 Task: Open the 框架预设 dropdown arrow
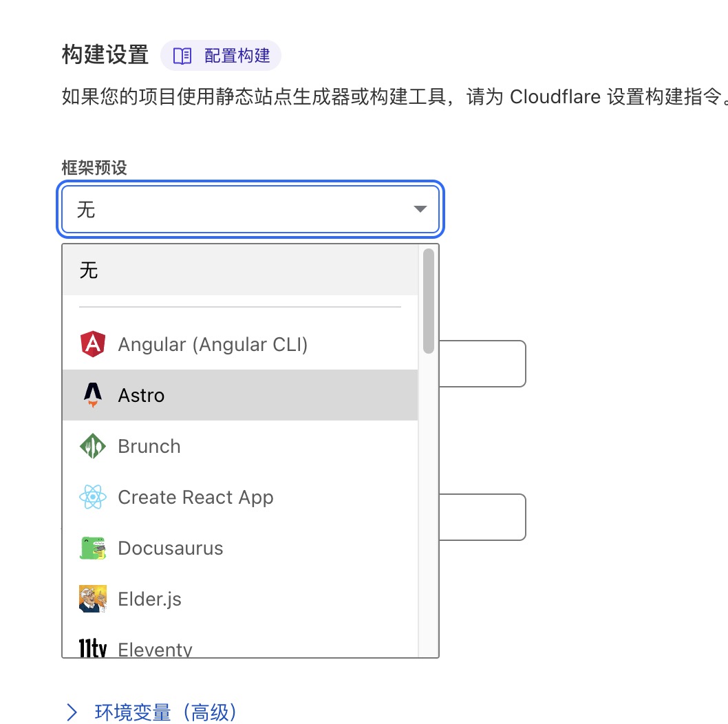click(420, 209)
